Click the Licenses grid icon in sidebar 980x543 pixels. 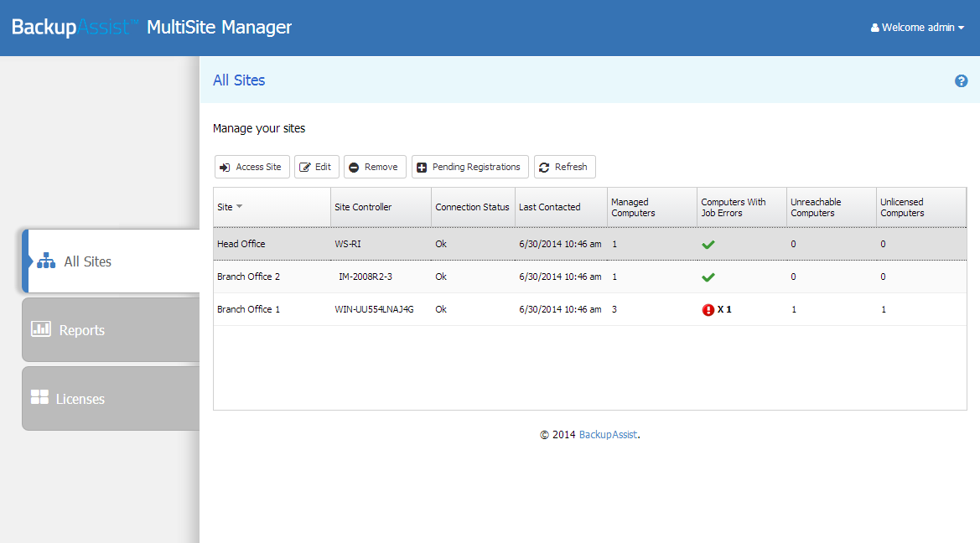coord(39,397)
